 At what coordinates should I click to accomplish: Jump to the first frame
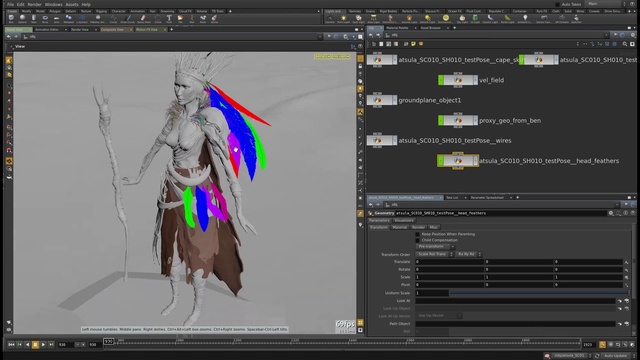(11, 345)
